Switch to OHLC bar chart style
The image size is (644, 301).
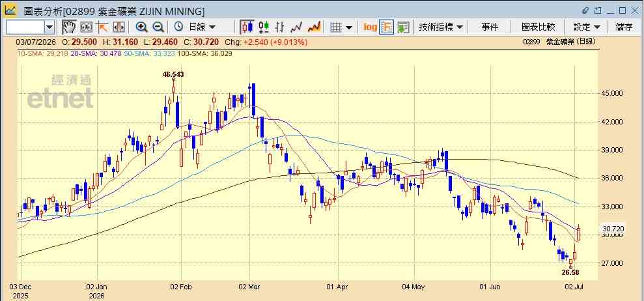coord(280,27)
